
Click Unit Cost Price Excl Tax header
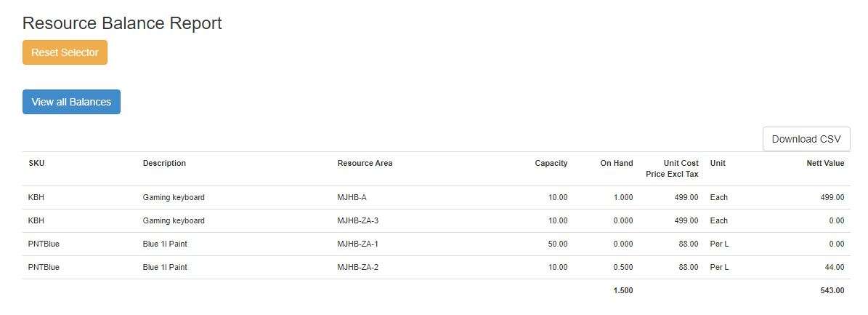[x=672, y=169]
